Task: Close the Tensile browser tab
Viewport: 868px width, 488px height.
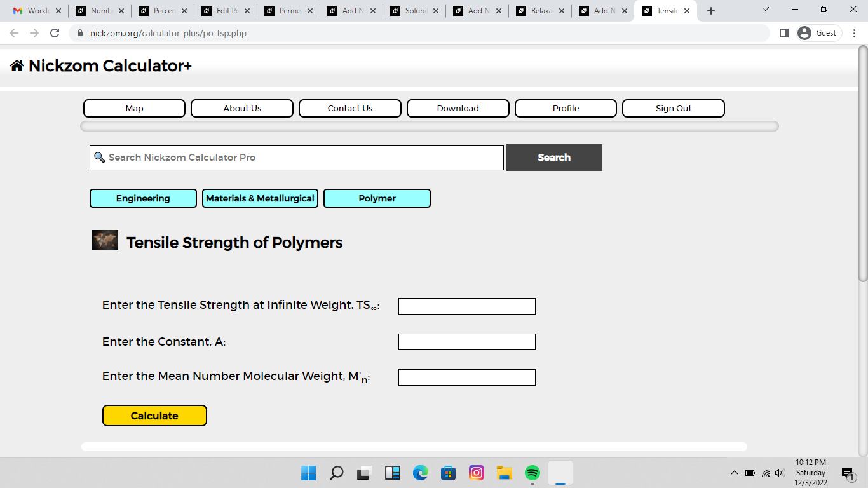Action: [687, 11]
